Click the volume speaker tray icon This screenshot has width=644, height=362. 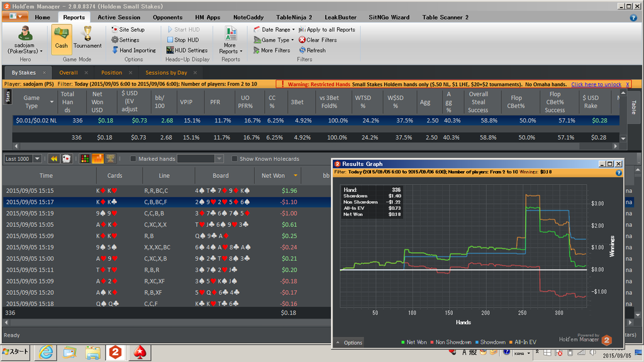tap(592, 353)
